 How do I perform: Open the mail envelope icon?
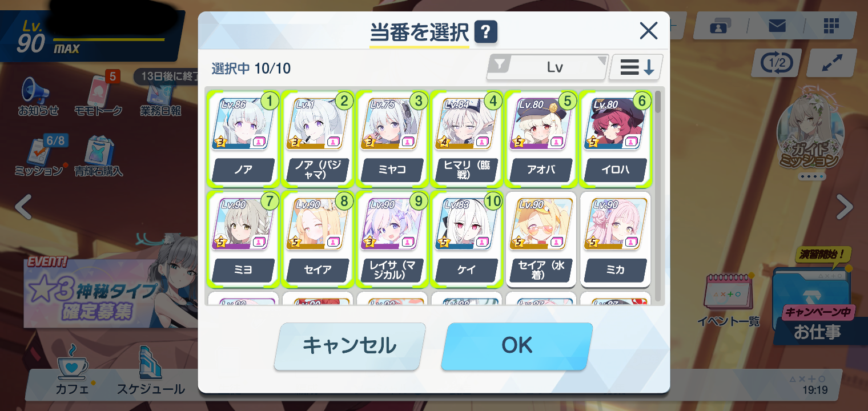pyautogui.click(x=777, y=26)
